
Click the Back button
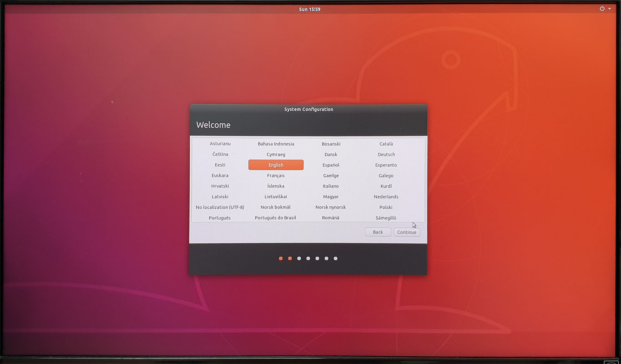coord(378,232)
